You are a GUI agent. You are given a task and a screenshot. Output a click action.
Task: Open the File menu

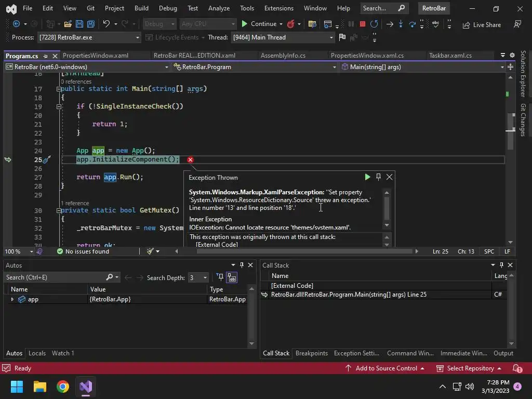(x=28, y=8)
